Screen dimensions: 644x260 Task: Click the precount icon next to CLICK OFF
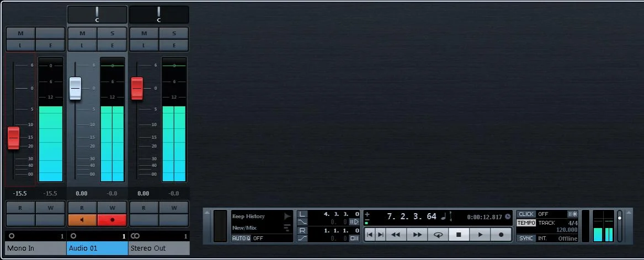pyautogui.click(x=572, y=214)
